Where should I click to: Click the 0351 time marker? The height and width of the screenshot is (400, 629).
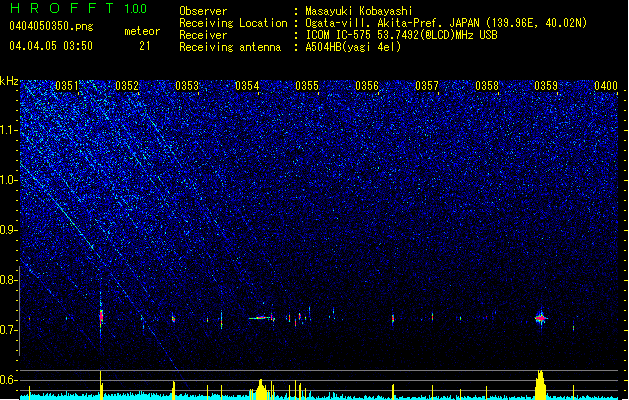click(67, 86)
